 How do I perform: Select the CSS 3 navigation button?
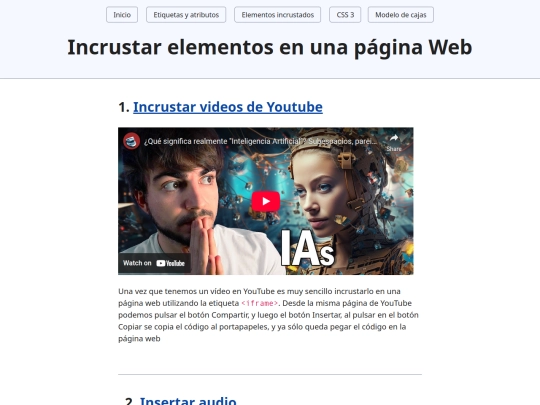tap(345, 15)
